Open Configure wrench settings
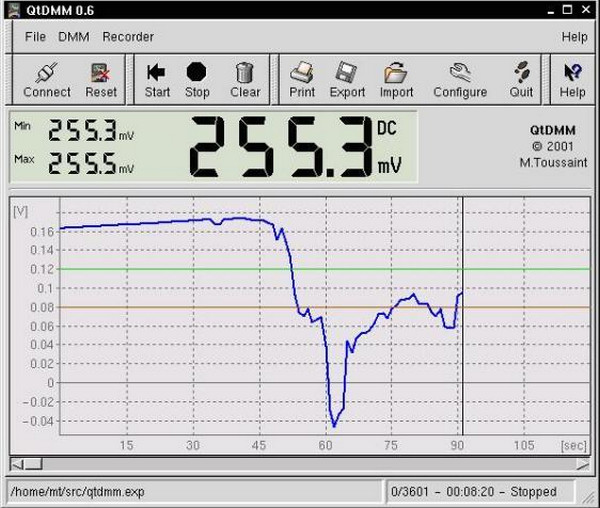The width and height of the screenshot is (600, 508). tap(460, 72)
